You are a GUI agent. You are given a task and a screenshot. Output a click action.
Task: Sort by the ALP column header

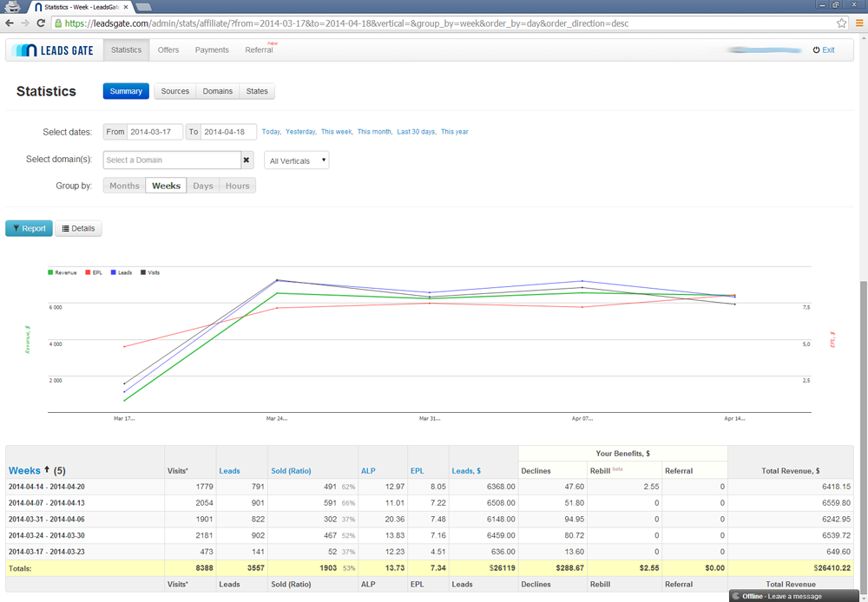[368, 471]
